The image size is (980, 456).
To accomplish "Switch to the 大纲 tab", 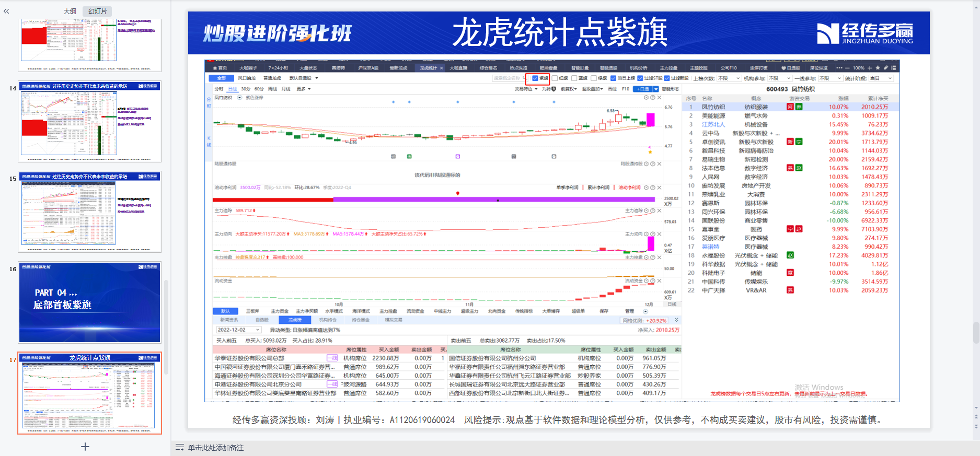I will [x=70, y=11].
